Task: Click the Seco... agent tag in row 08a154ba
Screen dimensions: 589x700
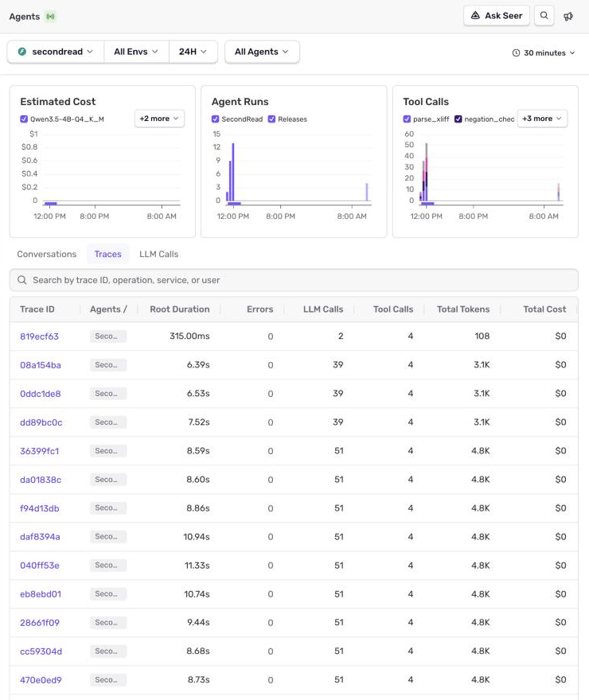Action: [x=108, y=365]
